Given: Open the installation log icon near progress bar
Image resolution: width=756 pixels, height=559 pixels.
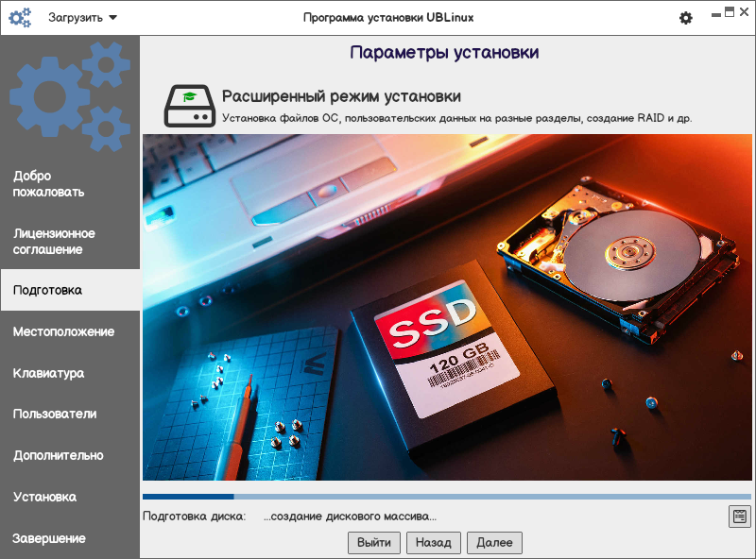Looking at the screenshot, I should (739, 517).
